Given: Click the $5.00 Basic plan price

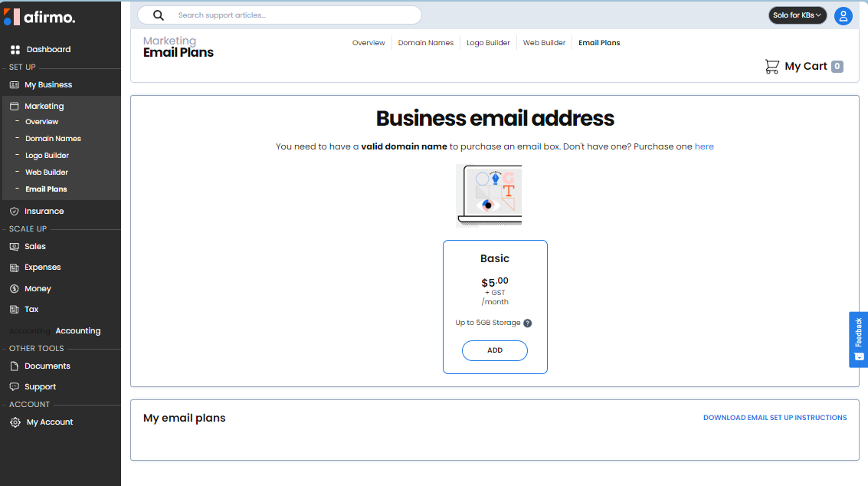Looking at the screenshot, I should point(494,282).
